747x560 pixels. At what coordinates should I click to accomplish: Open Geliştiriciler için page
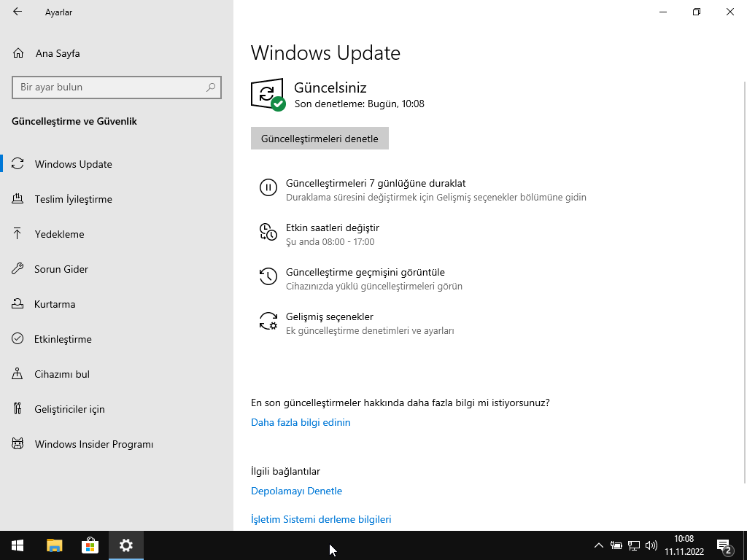(117, 409)
